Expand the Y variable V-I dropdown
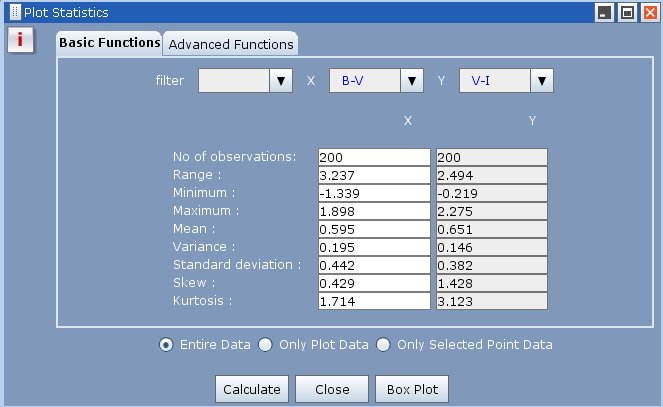The image size is (663, 407). click(x=541, y=81)
